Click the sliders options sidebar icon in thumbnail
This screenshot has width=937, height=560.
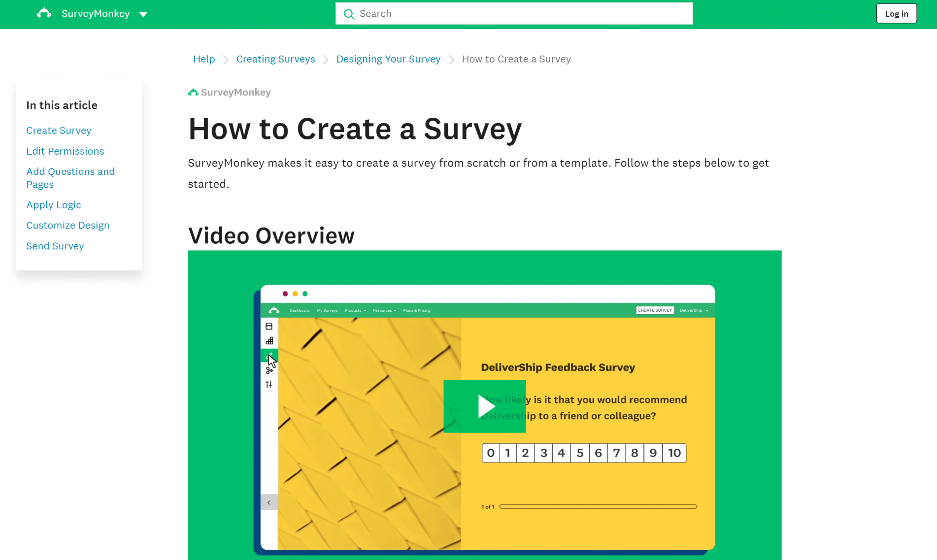pos(269,385)
